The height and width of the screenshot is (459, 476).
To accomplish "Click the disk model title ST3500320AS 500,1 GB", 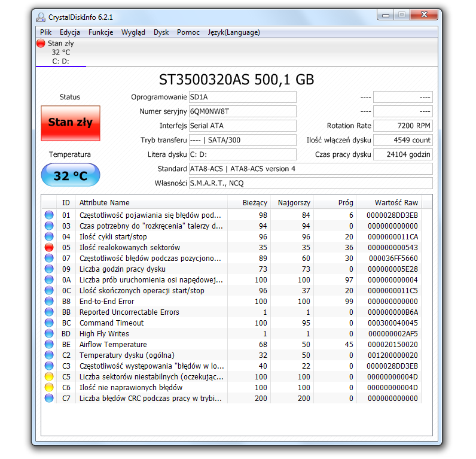I will pos(236,80).
